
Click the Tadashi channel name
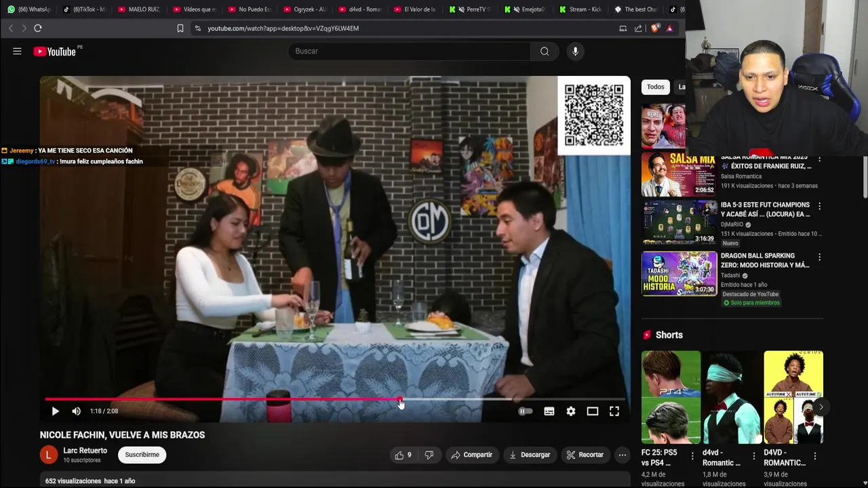coord(731,276)
